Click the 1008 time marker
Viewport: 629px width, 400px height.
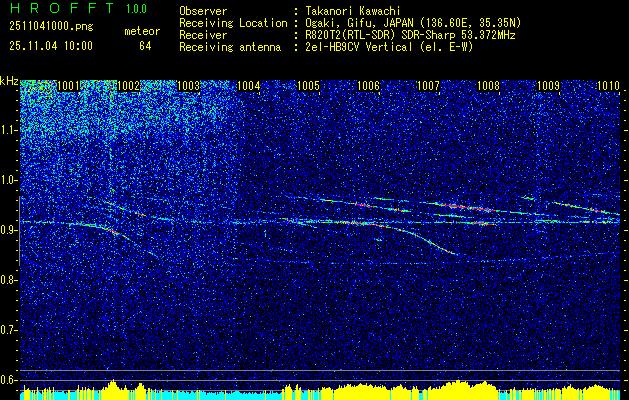point(489,86)
